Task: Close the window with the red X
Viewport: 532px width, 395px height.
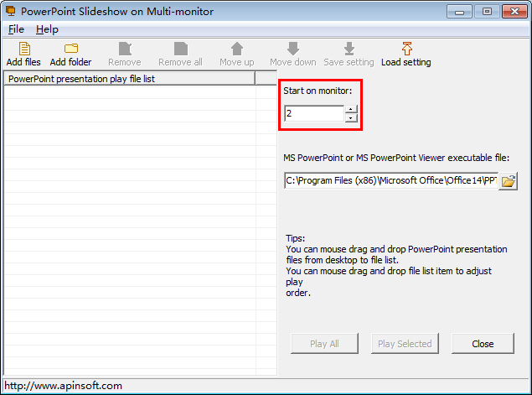Action: [x=514, y=12]
